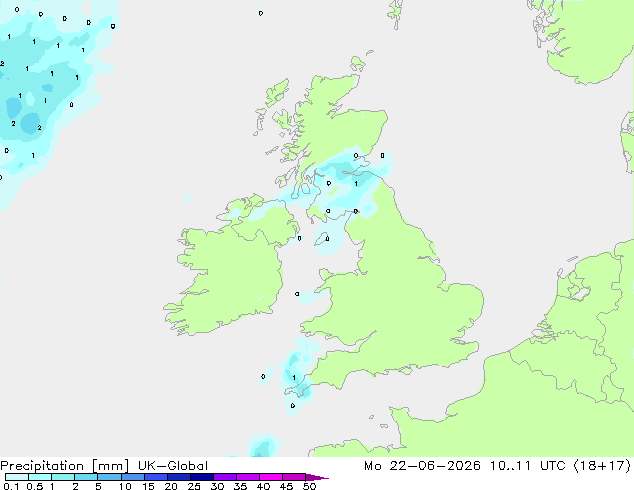Select the 5–10 mm blue legend swatch
Viewport: 634px width, 490px height.
(x=109, y=477)
